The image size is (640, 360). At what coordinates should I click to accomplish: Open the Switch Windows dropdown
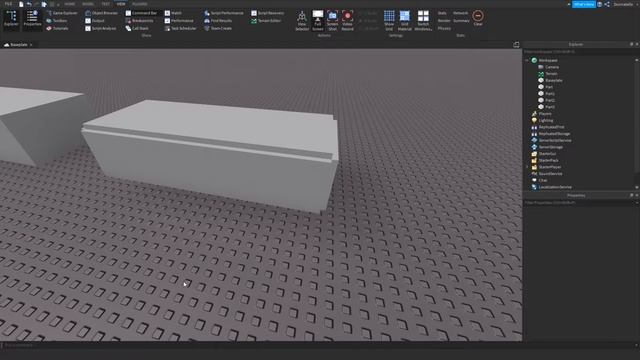[x=423, y=21]
